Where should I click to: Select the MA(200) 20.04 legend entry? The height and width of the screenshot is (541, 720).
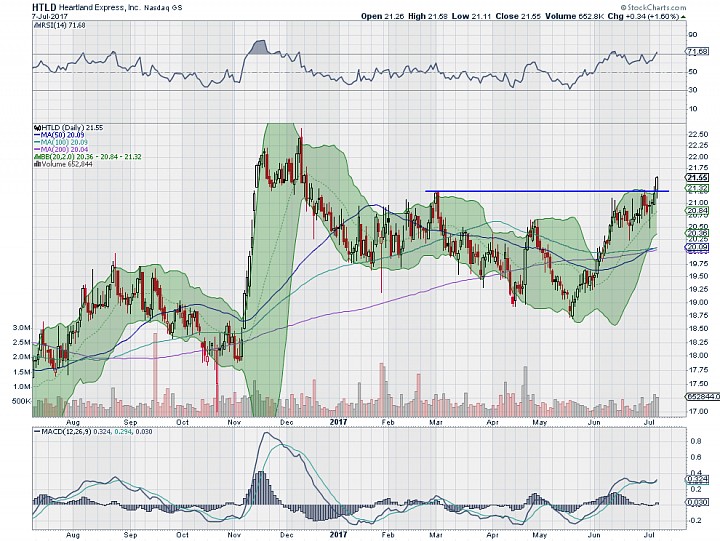64,149
